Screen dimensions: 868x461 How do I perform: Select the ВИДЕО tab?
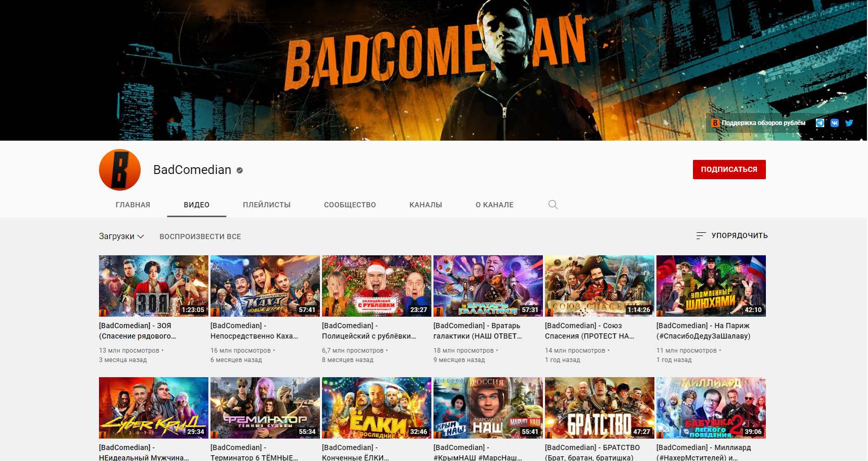click(196, 205)
